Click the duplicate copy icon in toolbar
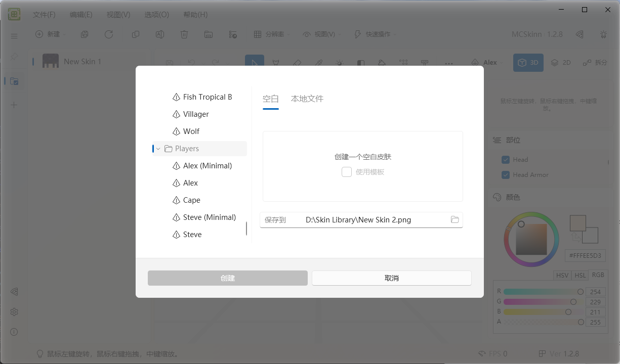 136,34
